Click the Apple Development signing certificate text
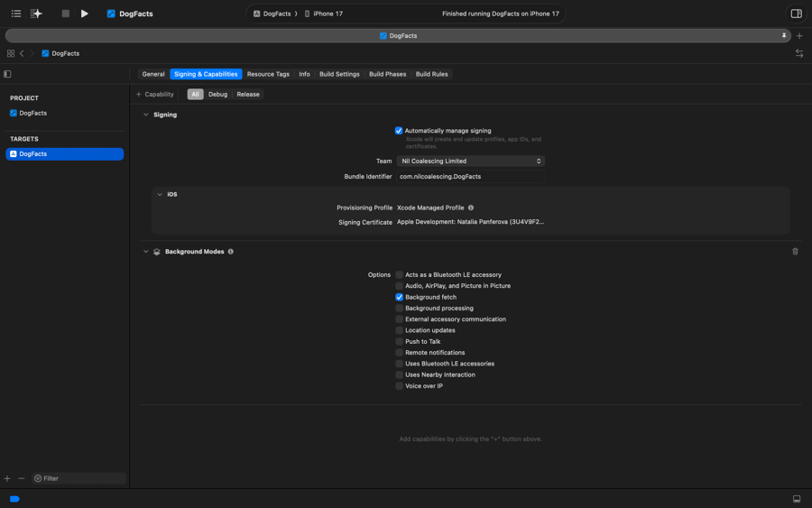The height and width of the screenshot is (508, 812). 470,222
